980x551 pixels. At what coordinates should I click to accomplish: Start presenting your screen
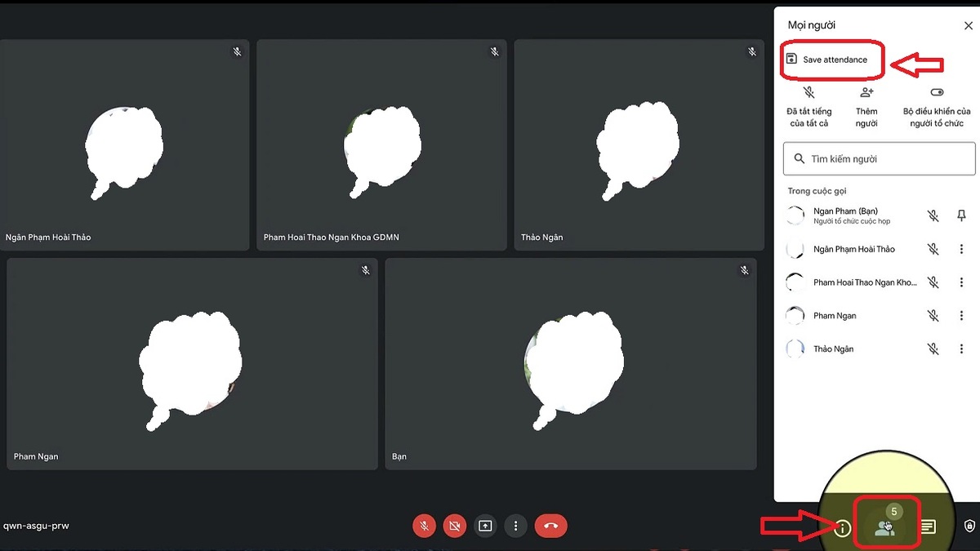[485, 526]
